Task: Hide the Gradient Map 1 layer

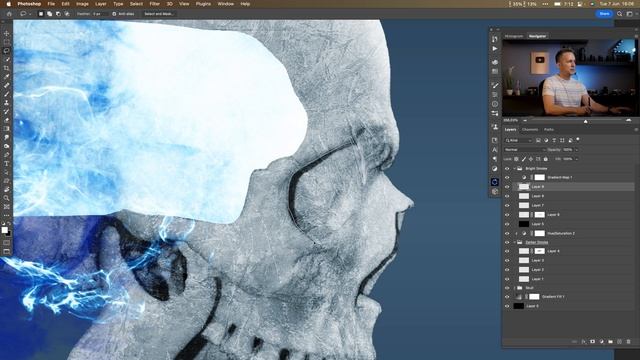Action: [507, 178]
